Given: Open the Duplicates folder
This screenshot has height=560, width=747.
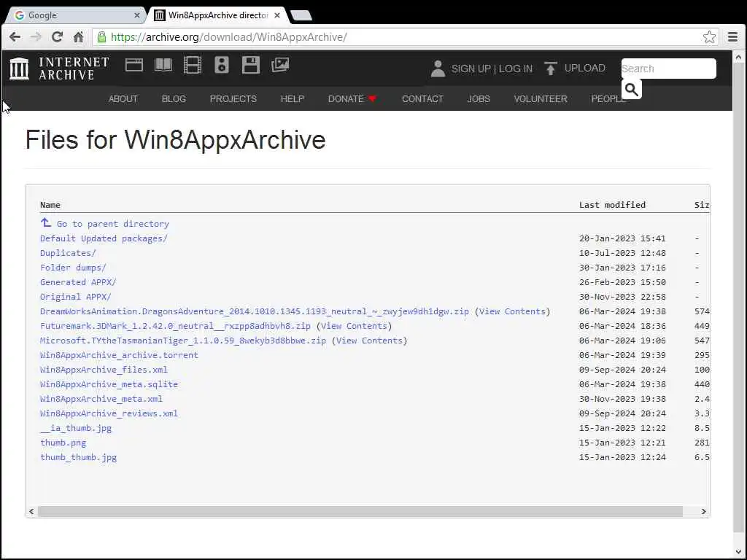Looking at the screenshot, I should (68, 253).
